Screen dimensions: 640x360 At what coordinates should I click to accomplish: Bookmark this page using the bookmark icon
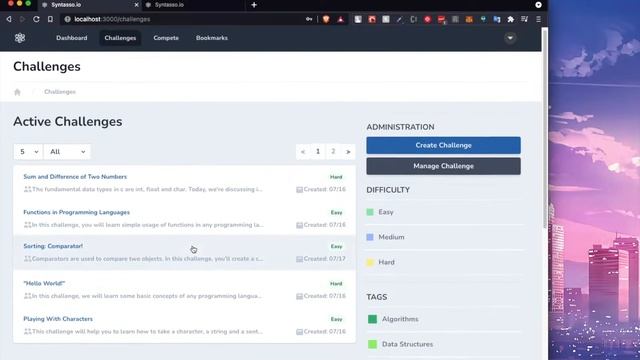[50, 19]
